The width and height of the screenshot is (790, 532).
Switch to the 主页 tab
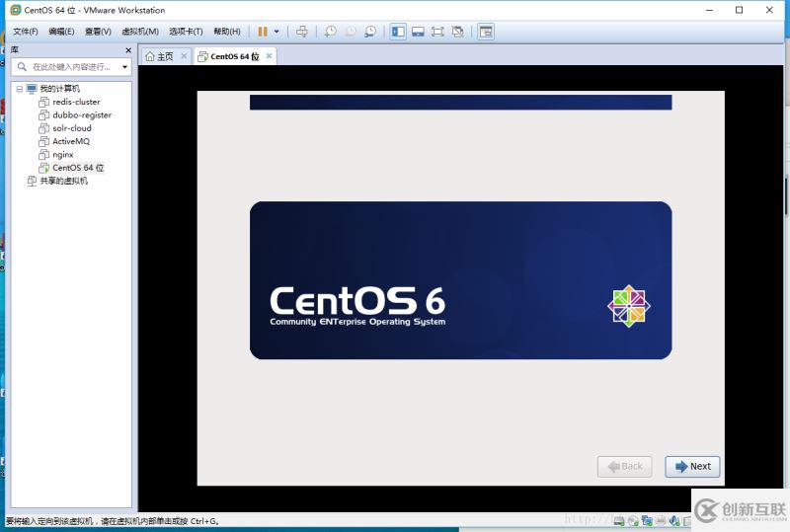tap(165, 56)
